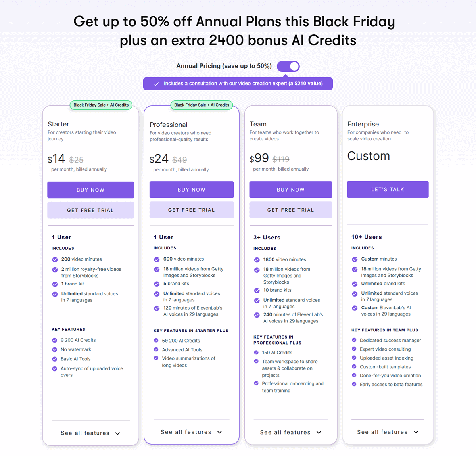
Task: Click LET'S TALK on the Enterprise plan
Action: (x=388, y=189)
